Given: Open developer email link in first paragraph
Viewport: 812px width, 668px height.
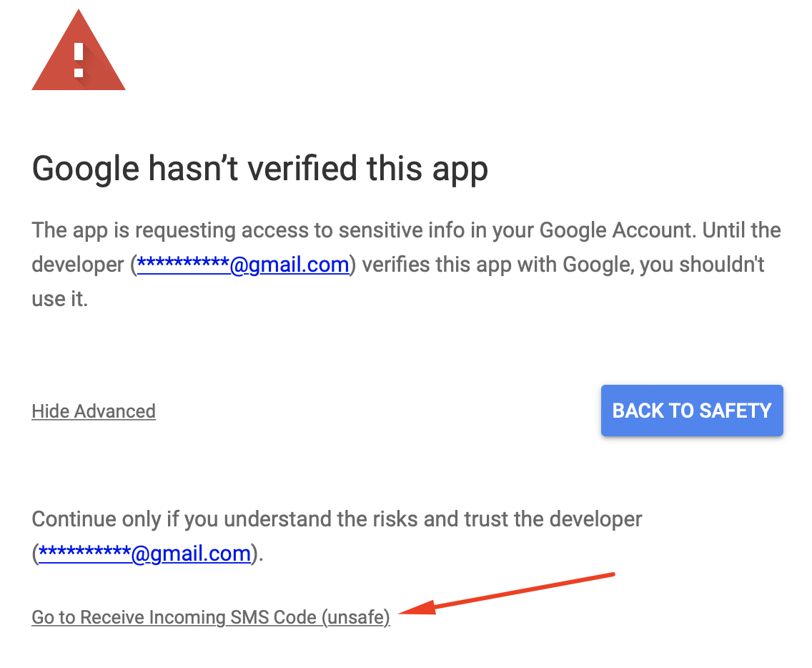Looking at the screenshot, I should coord(243,265).
